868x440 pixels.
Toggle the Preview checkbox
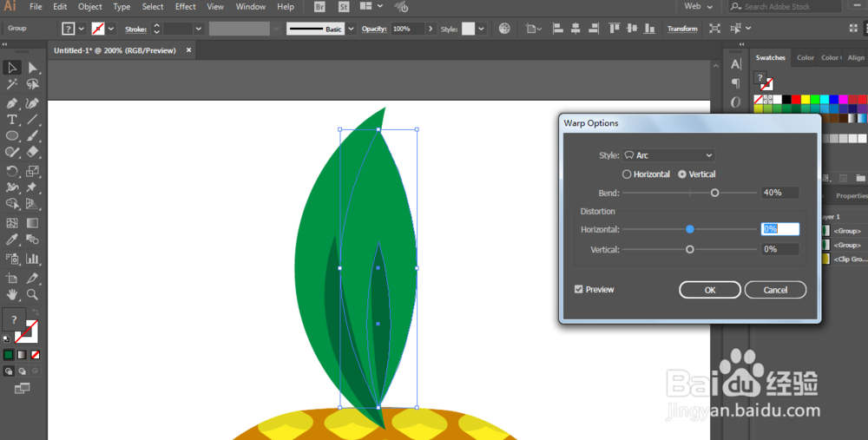pos(578,290)
